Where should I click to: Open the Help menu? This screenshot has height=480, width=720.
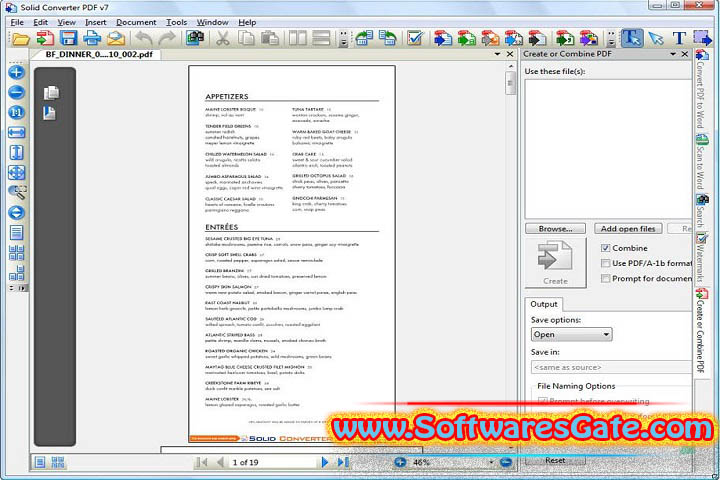coord(247,22)
